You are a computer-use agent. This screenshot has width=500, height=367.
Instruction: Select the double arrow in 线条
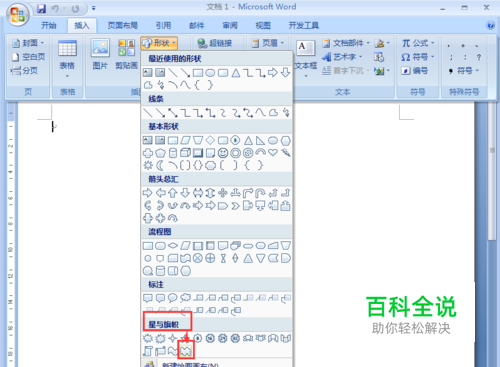click(x=173, y=113)
